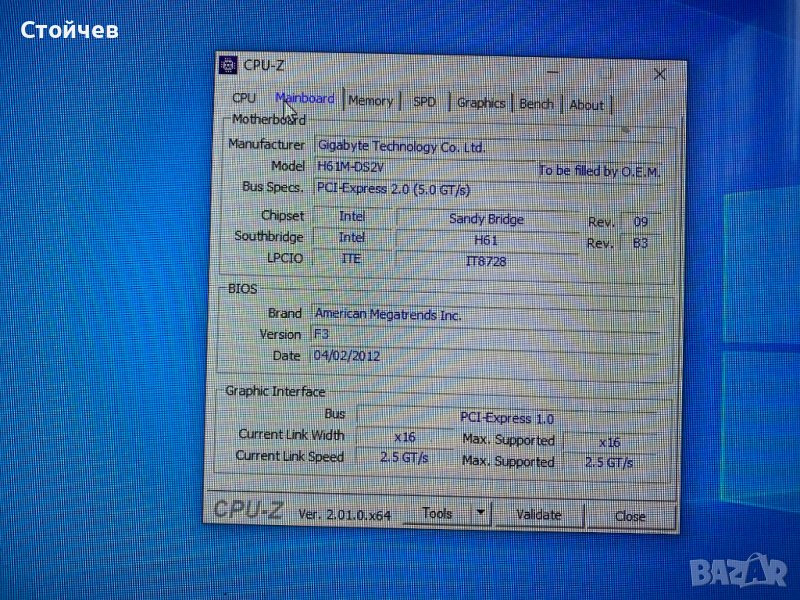Show the About tab
800x600 pixels.
coord(586,105)
